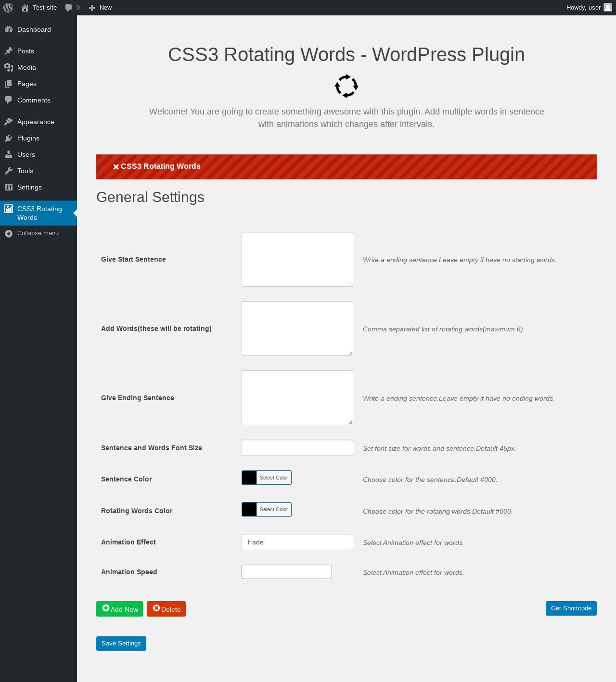Click the Get Shortcode button
The width and height of the screenshot is (616, 682).
571,608
